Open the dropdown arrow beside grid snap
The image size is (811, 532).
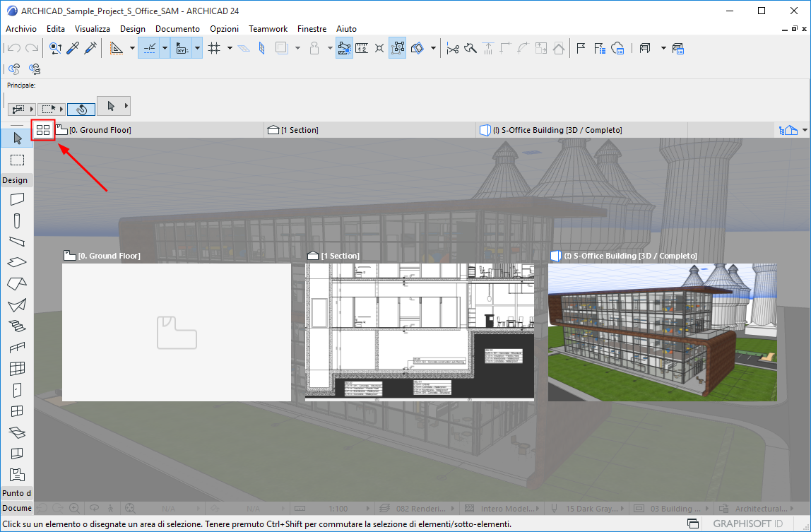230,48
